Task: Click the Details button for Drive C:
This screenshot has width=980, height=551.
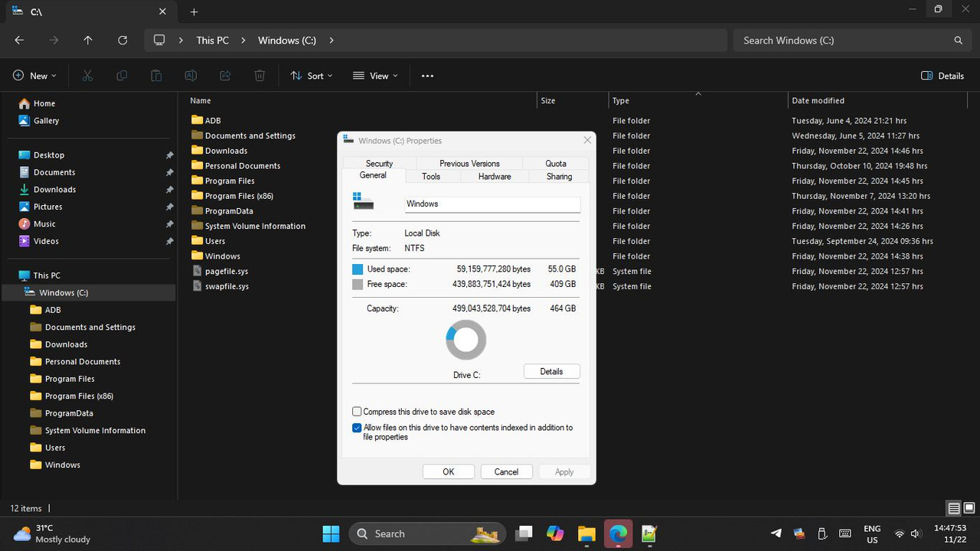Action: [x=551, y=371]
